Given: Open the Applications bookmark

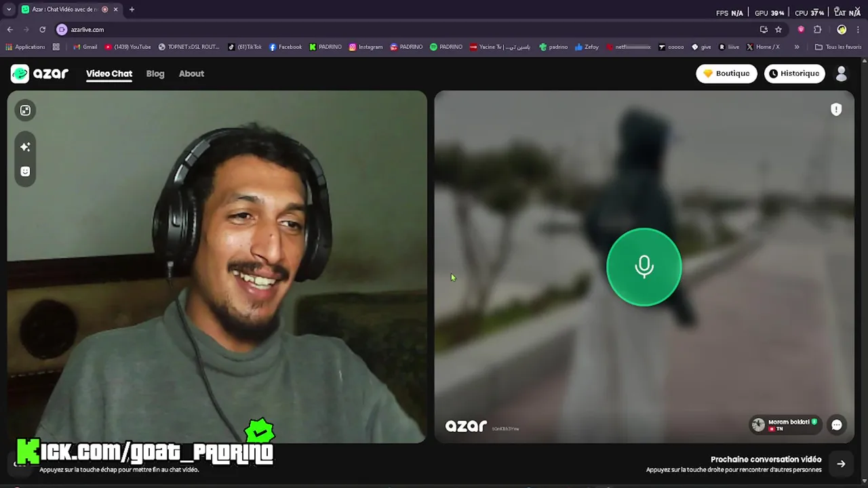Looking at the screenshot, I should (25, 47).
